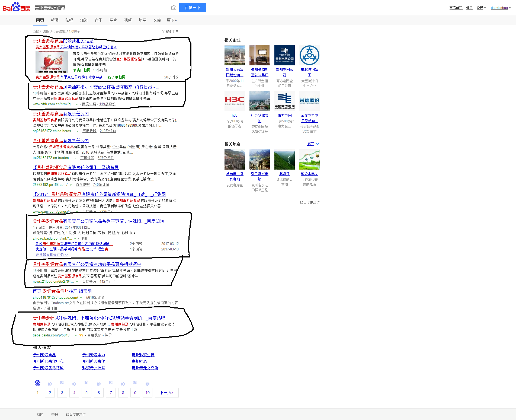Open 北盘江 place thumbnail
This screenshot has width=516, height=420.
(x=284, y=159)
